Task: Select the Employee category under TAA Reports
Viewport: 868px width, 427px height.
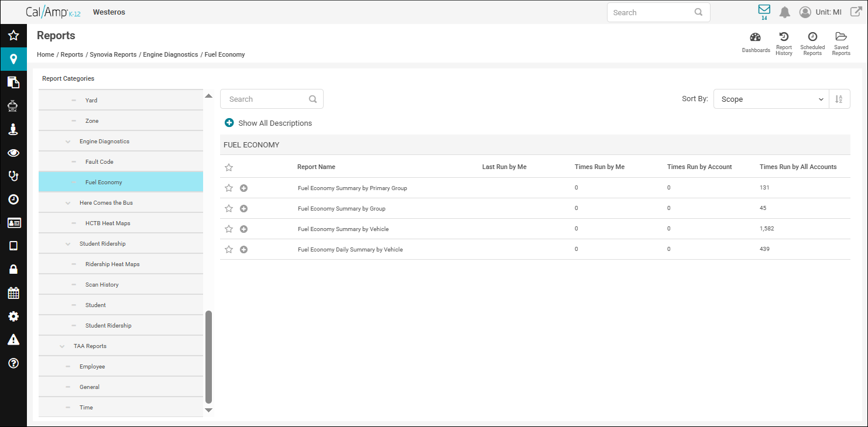Action: [x=121, y=366]
